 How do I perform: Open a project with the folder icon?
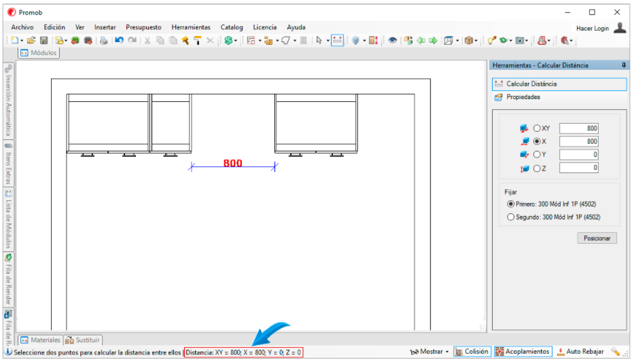click(x=31, y=40)
